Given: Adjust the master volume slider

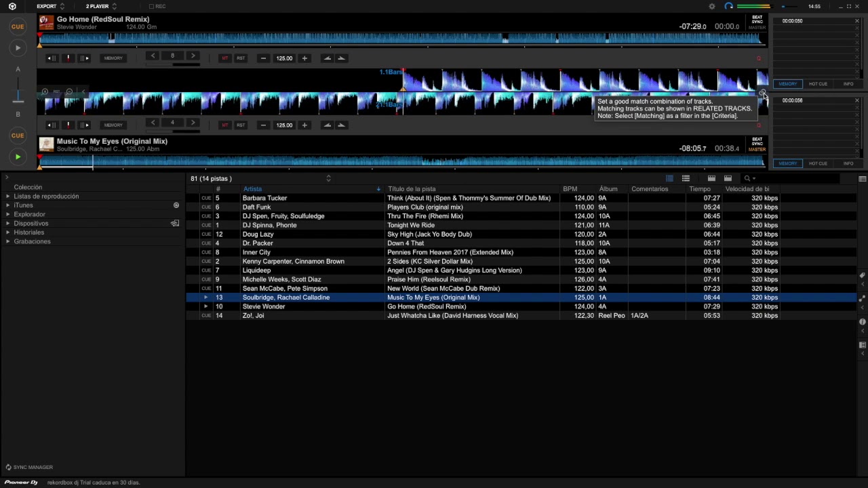Looking at the screenshot, I should 791,7.
